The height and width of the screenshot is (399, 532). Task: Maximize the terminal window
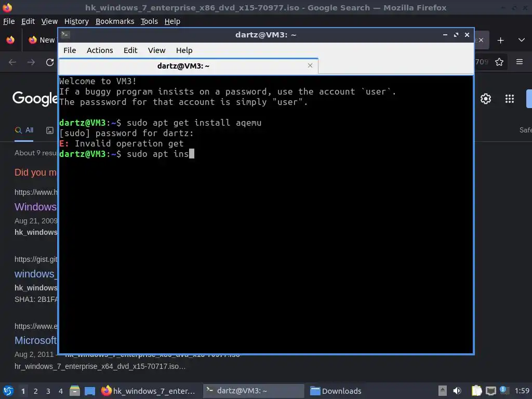point(456,35)
